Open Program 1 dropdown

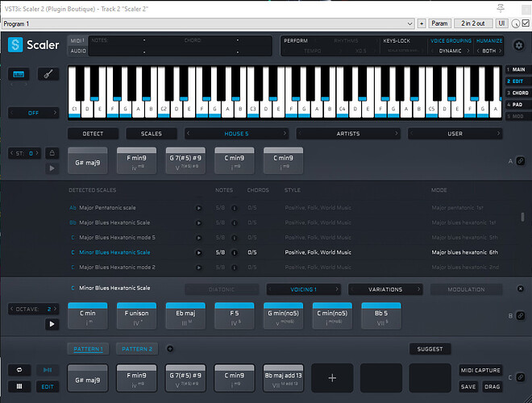tap(208, 23)
